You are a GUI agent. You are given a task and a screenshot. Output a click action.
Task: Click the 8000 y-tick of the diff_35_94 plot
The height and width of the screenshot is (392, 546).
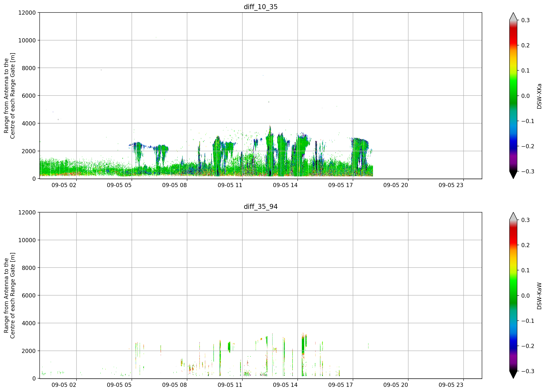[29, 268]
